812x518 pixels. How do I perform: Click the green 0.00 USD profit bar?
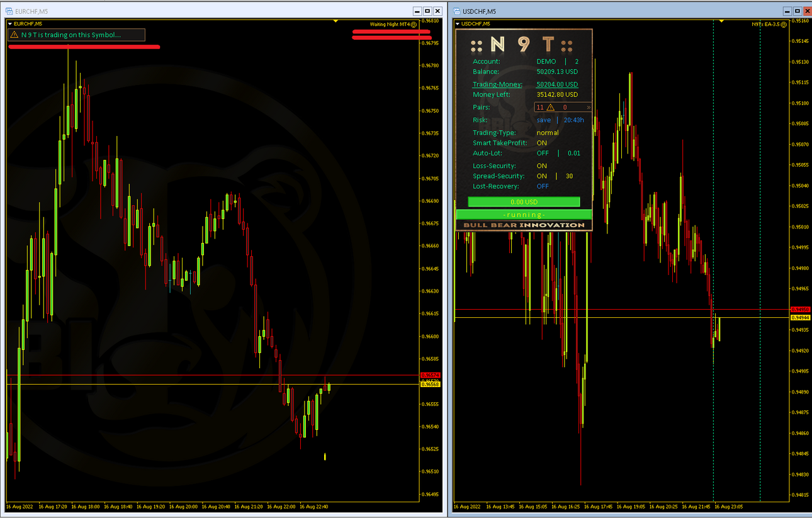pos(524,202)
